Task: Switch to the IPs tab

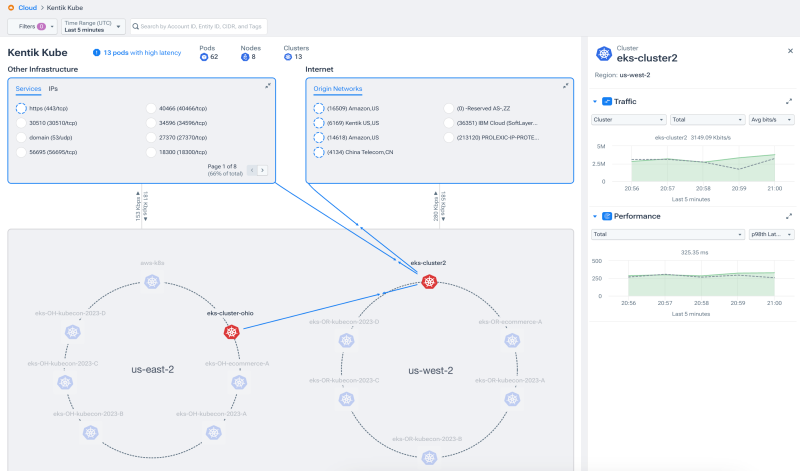Action: pyautogui.click(x=53, y=89)
